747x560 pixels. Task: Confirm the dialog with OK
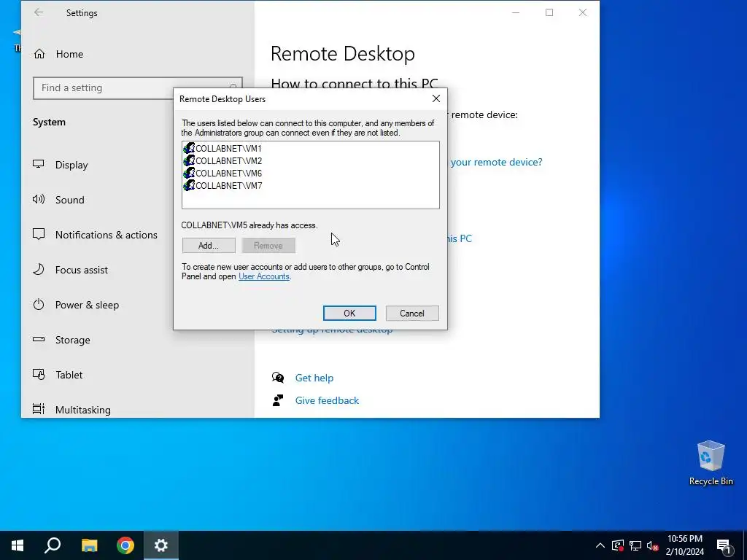click(x=349, y=314)
